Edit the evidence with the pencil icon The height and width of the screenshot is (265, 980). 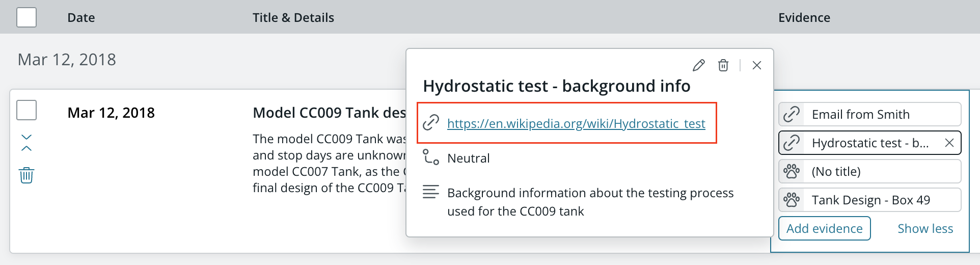coord(699,65)
